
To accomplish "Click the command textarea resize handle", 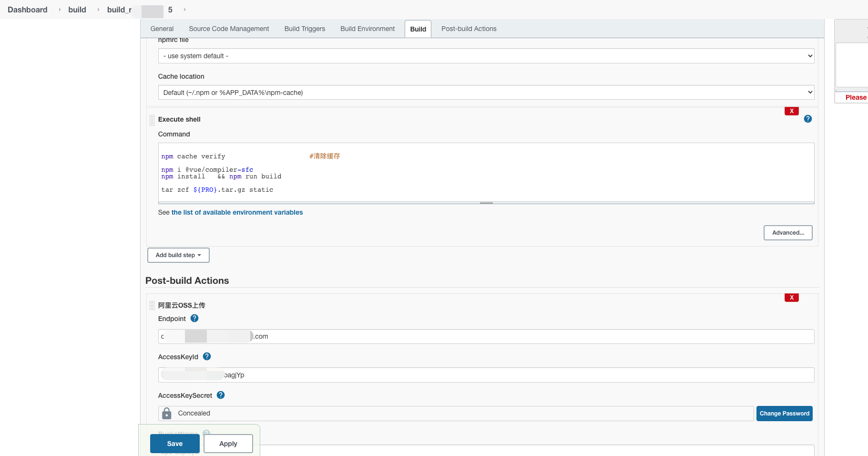I will click(486, 203).
